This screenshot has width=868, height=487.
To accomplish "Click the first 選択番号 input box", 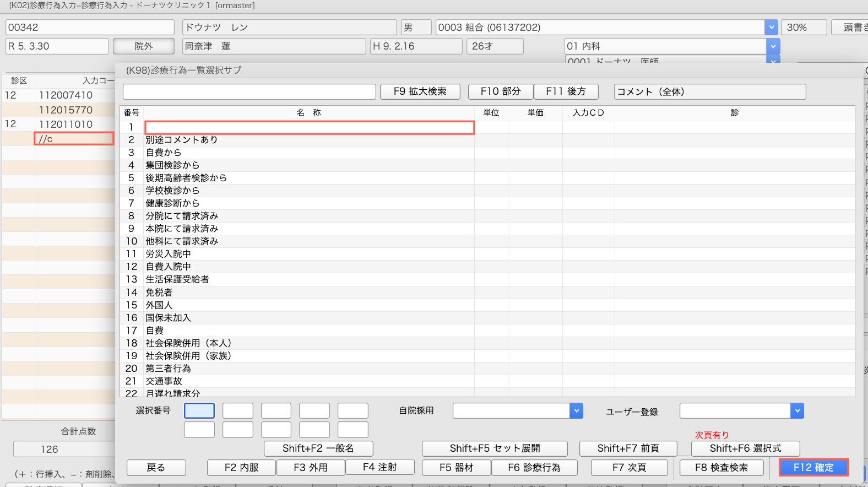I will click(199, 411).
